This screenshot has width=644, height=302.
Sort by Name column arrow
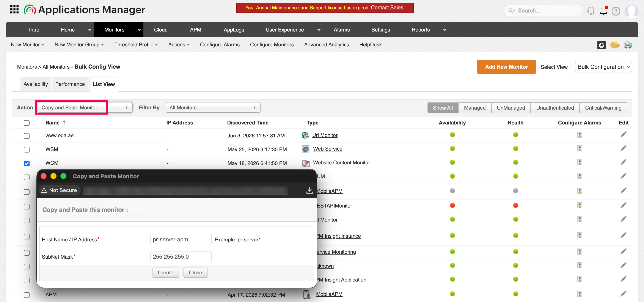click(x=64, y=122)
